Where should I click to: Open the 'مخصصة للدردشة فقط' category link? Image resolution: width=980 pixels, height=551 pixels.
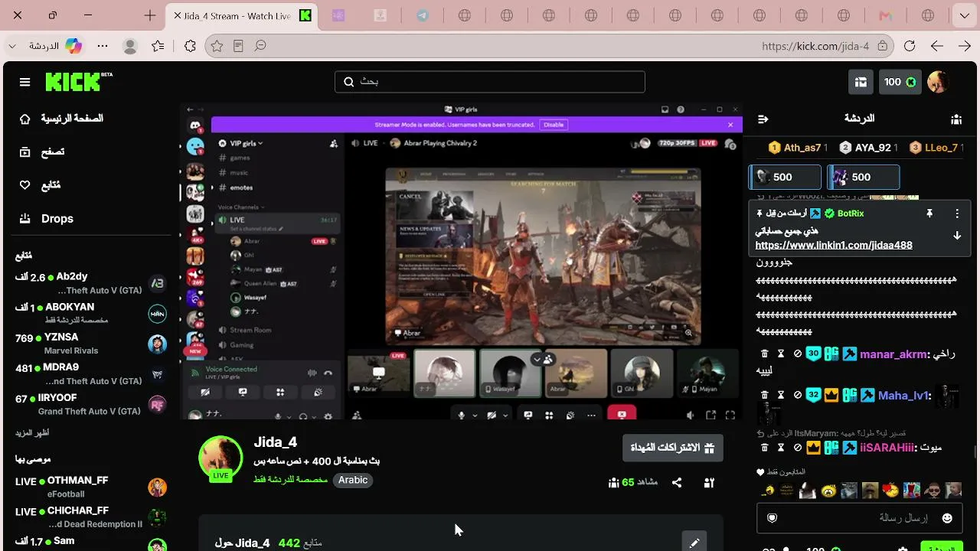click(x=290, y=480)
